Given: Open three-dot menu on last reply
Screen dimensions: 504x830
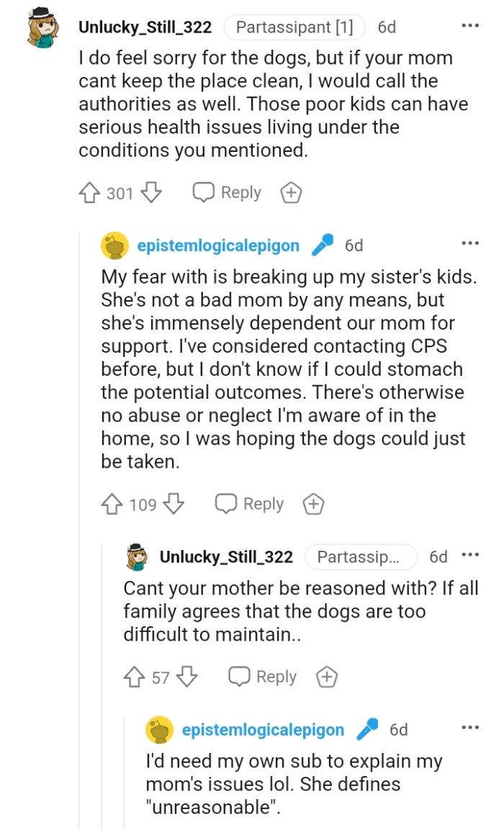Looking at the screenshot, I should click(470, 728).
